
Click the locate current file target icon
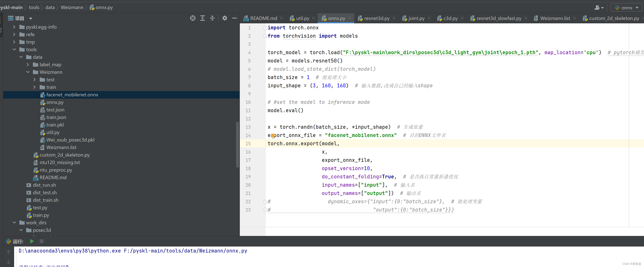click(192, 18)
